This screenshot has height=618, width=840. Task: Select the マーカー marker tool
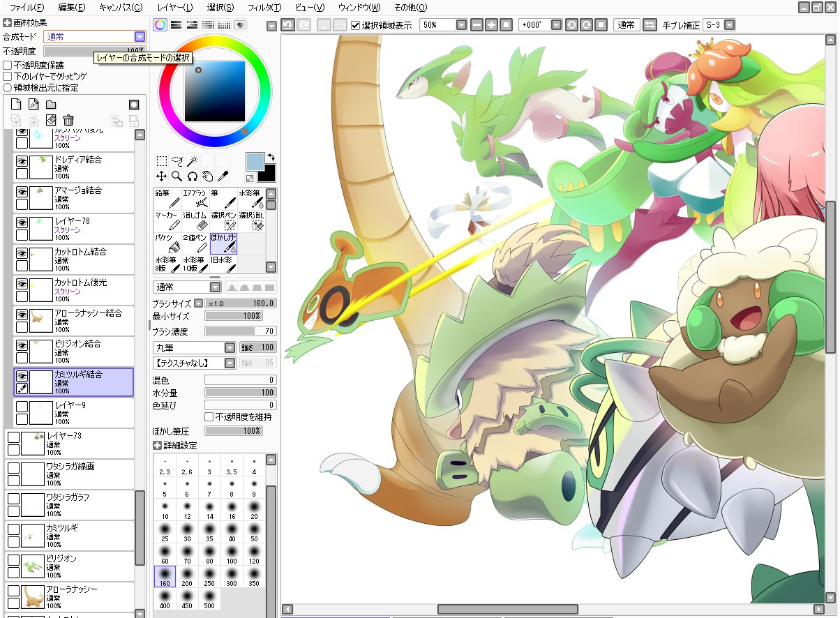[x=167, y=221]
